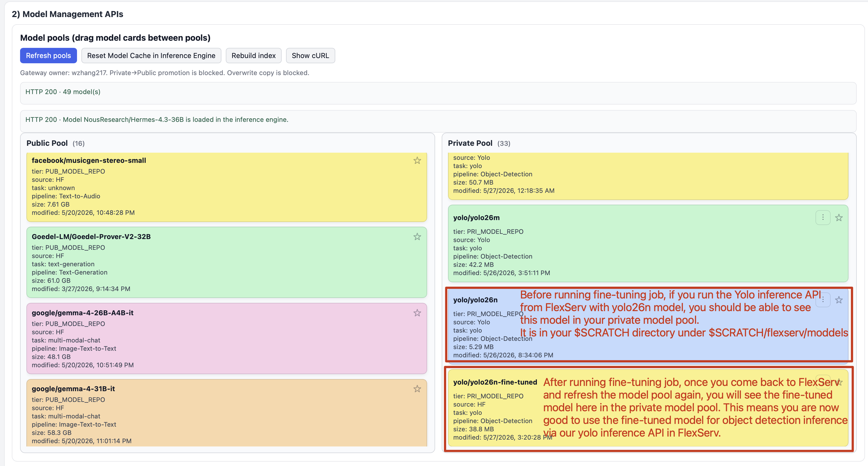Reset Model Cache in Inference Engine

151,56
